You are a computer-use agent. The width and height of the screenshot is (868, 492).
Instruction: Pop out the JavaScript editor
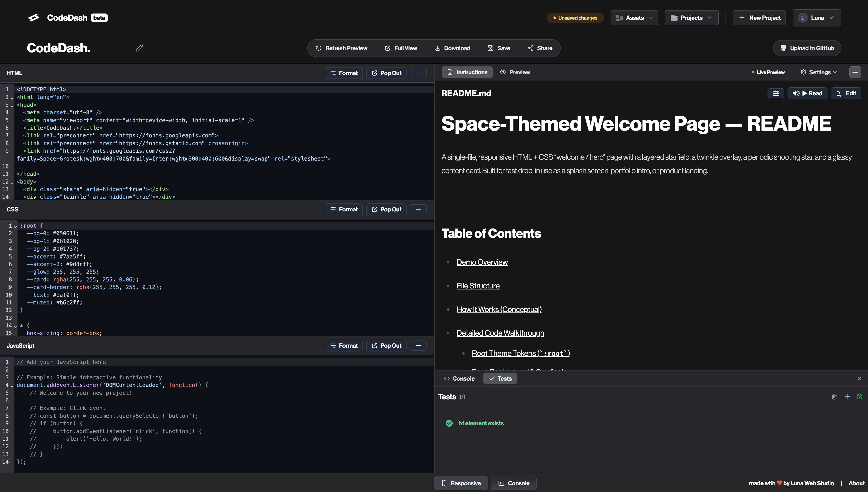coord(386,345)
